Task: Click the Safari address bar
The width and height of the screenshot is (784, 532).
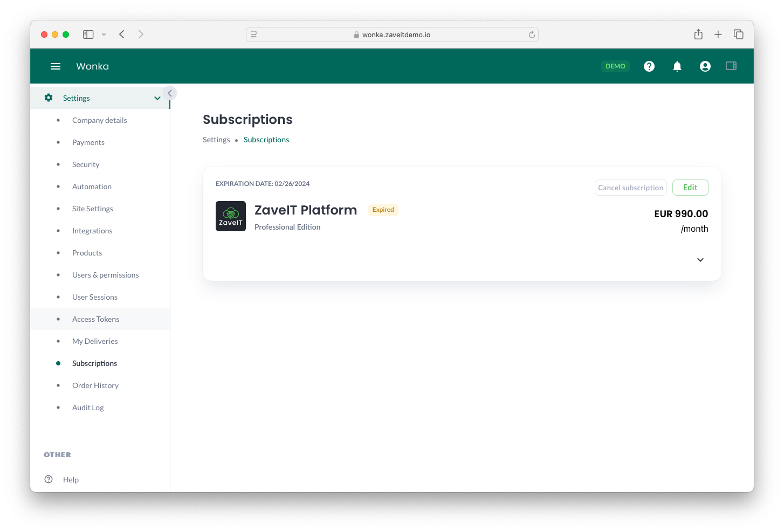Action: pos(392,34)
